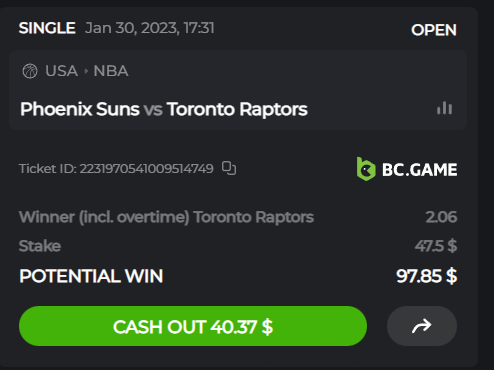Click the basketball sport icon
Screen dimensions: 494x370
pyautogui.click(x=30, y=71)
